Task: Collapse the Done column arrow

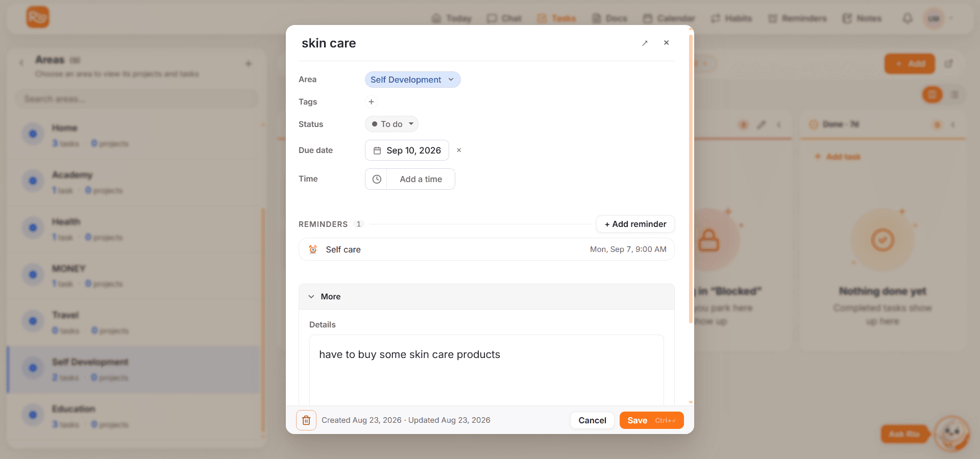Action: coord(952,124)
